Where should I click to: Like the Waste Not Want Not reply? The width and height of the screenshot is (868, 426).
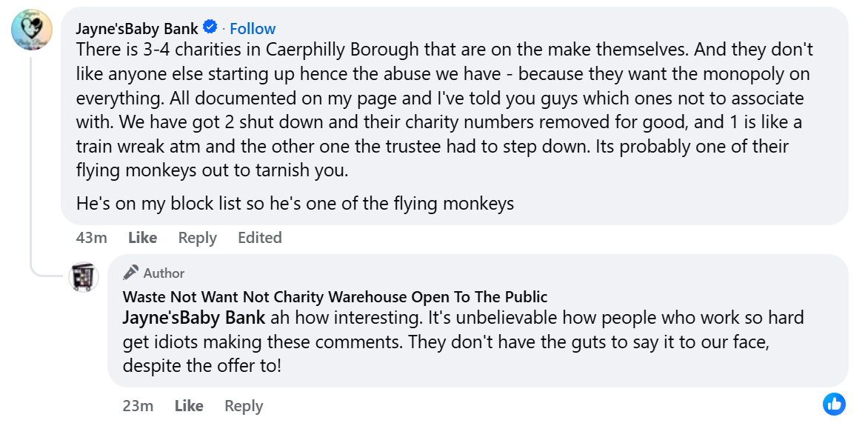[x=189, y=406]
